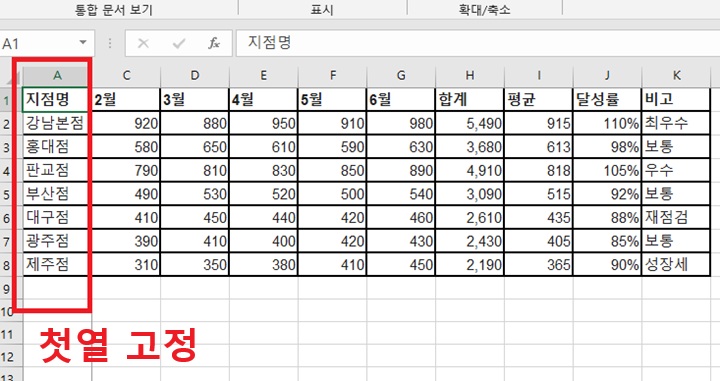Click 표시 ribbon group label
Viewport: 720px width, 381px height.
click(322, 10)
